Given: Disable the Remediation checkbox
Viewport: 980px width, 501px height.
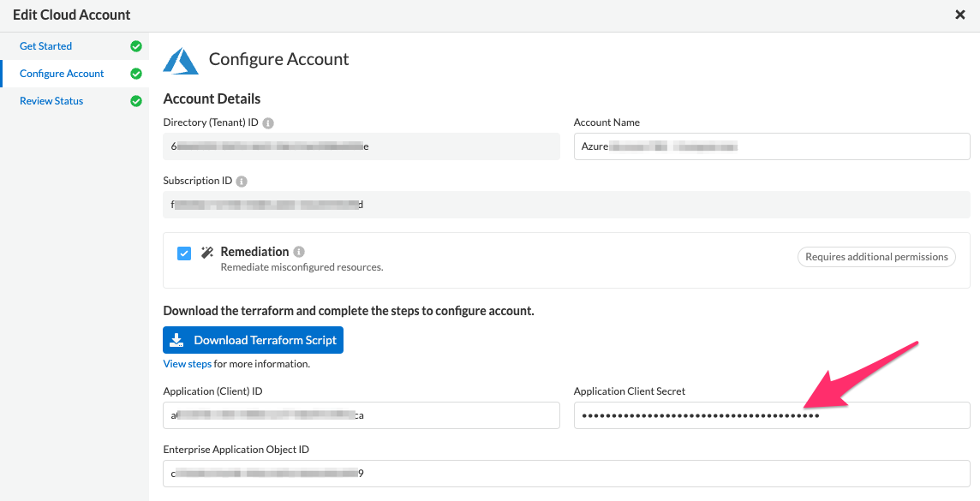Looking at the screenshot, I should [x=184, y=253].
